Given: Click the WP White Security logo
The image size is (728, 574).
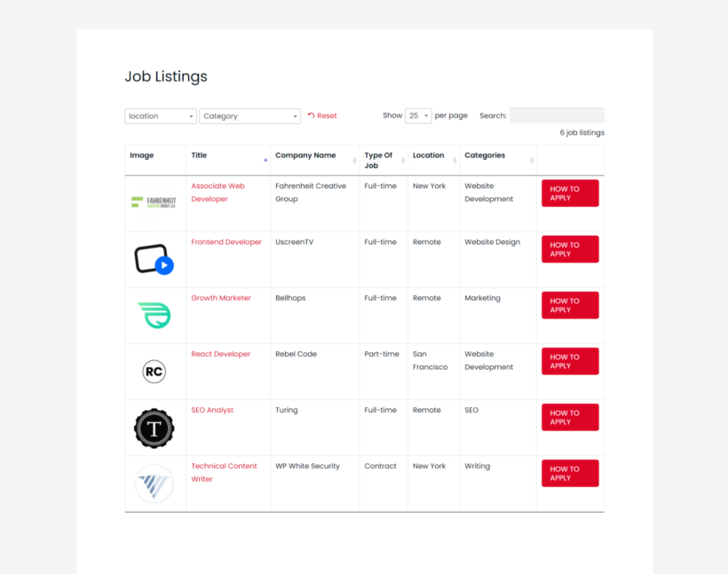Looking at the screenshot, I should click(x=154, y=484).
